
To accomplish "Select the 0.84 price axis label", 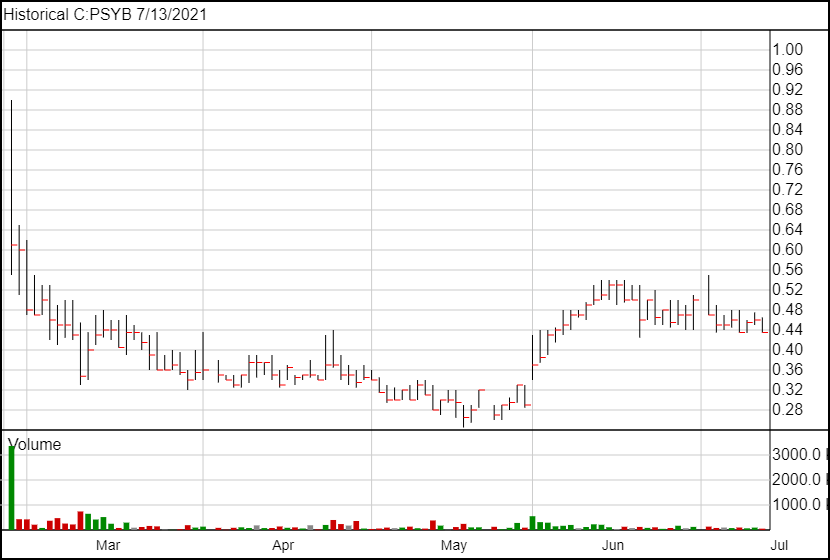I will [x=788, y=130].
